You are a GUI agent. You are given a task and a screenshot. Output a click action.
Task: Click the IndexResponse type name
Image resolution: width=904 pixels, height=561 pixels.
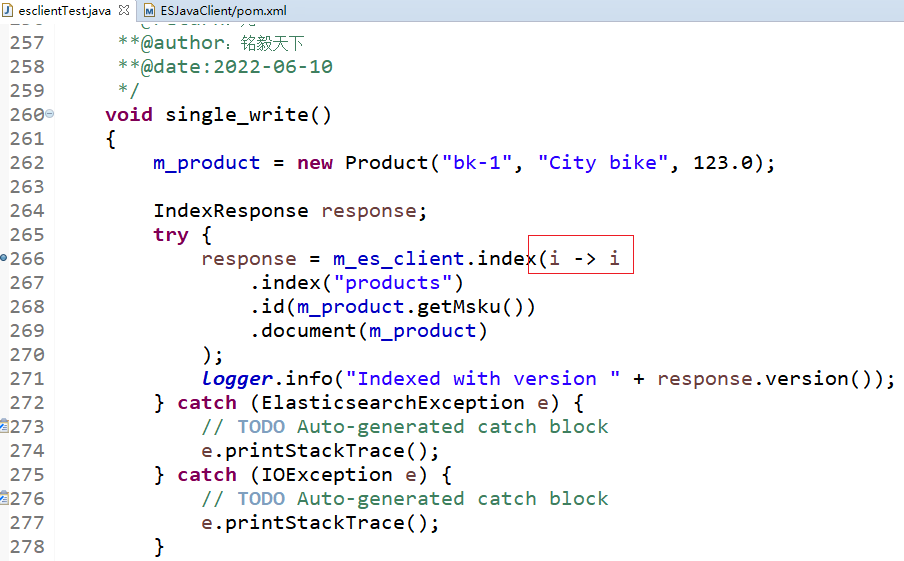pyautogui.click(x=231, y=210)
